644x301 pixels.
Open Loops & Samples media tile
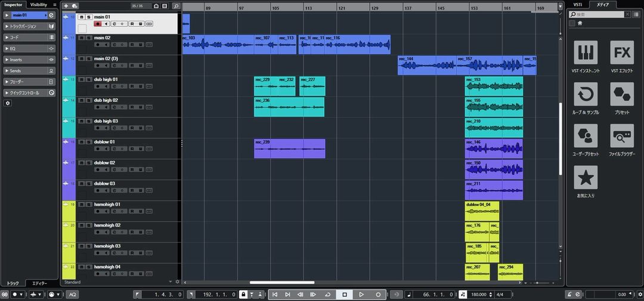click(586, 94)
